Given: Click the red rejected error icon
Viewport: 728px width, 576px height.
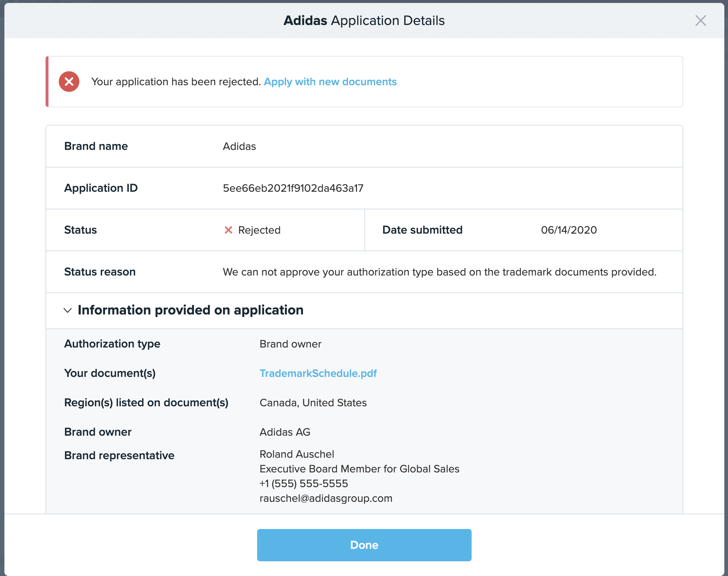Looking at the screenshot, I should [x=69, y=82].
